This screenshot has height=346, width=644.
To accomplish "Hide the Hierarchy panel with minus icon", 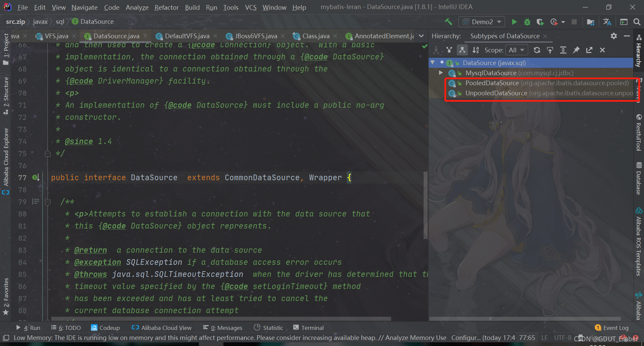I will click(x=627, y=36).
